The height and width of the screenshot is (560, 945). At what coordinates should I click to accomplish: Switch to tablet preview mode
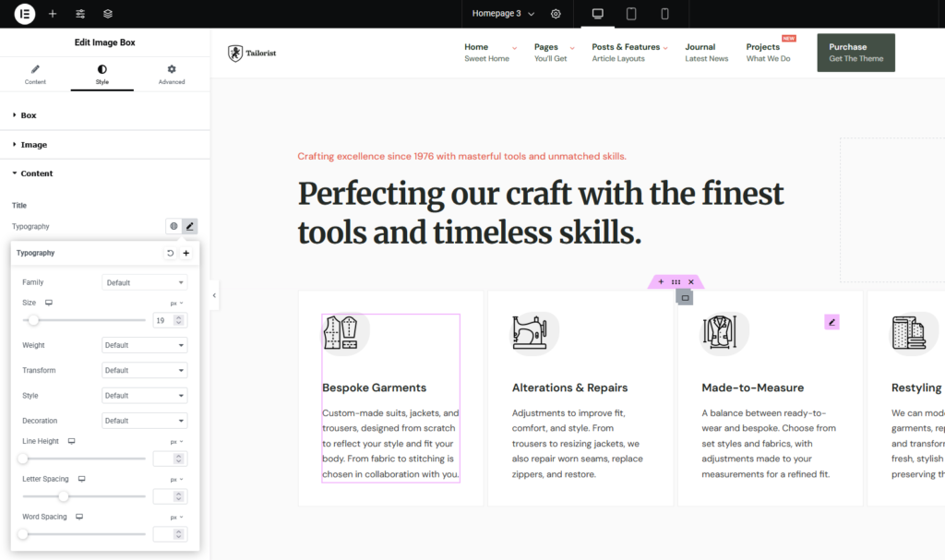(631, 13)
